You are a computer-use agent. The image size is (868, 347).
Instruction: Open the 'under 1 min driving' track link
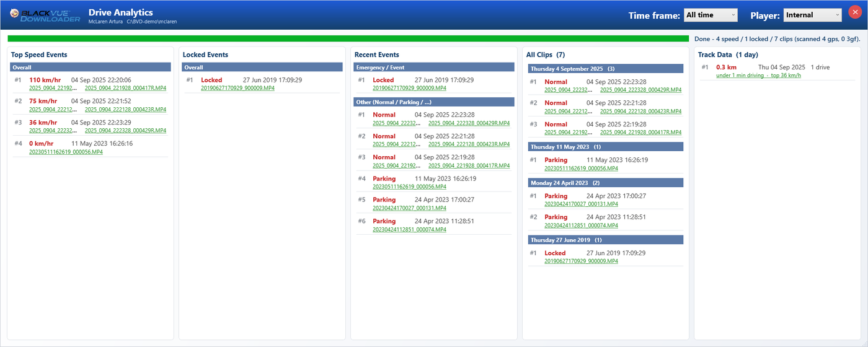[758, 76]
